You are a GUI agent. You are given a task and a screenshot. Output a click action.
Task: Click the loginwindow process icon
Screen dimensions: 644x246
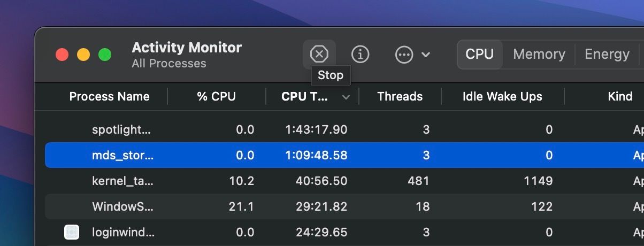pyautogui.click(x=72, y=232)
